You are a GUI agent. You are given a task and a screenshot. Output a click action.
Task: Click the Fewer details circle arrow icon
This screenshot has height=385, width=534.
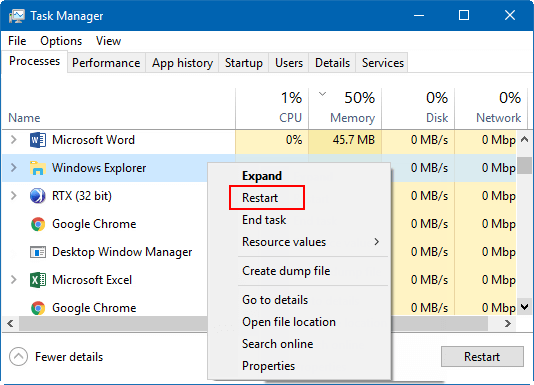[x=18, y=357]
